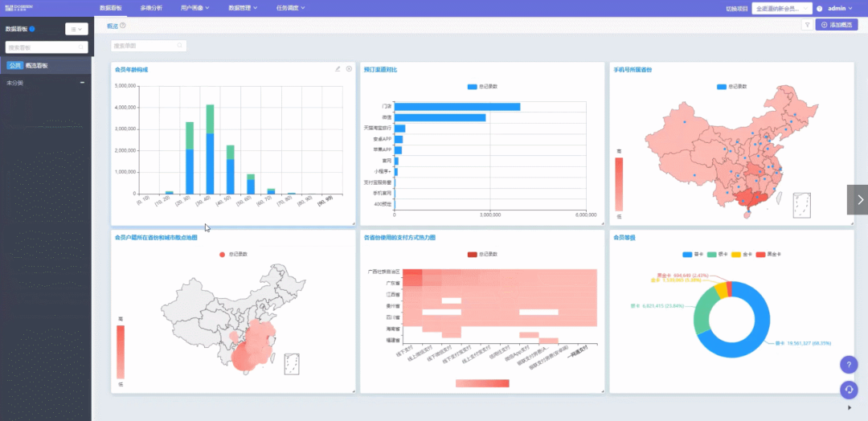This screenshot has height=421, width=868.
Task: Click the 高-低 color scale on the scatter map
Action: coord(121,351)
